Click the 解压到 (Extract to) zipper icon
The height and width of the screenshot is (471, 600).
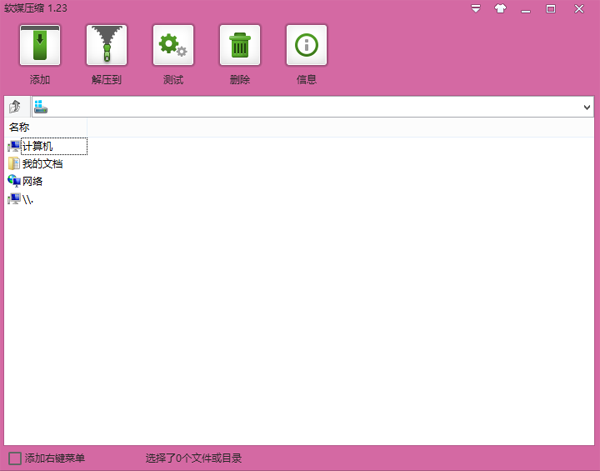[106, 45]
